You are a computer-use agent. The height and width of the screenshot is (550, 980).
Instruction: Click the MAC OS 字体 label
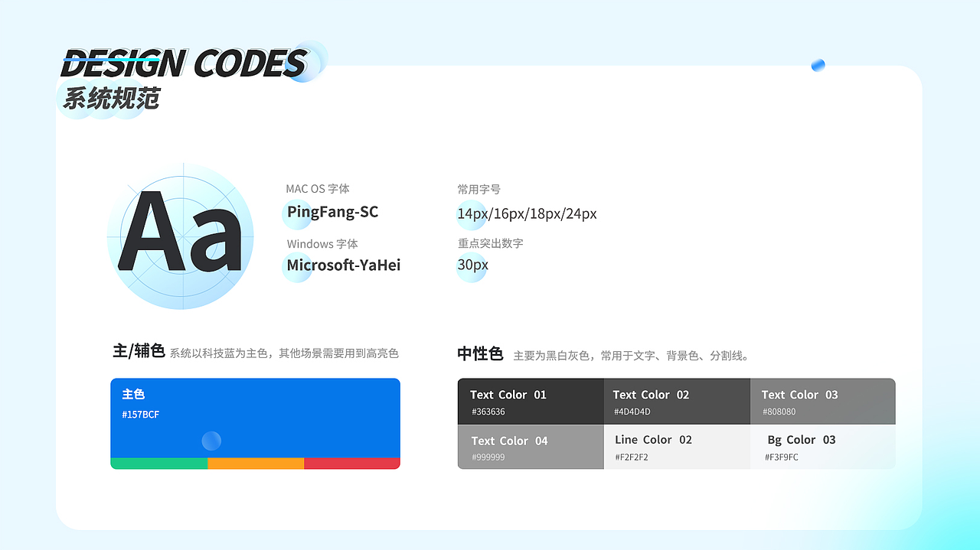click(318, 189)
